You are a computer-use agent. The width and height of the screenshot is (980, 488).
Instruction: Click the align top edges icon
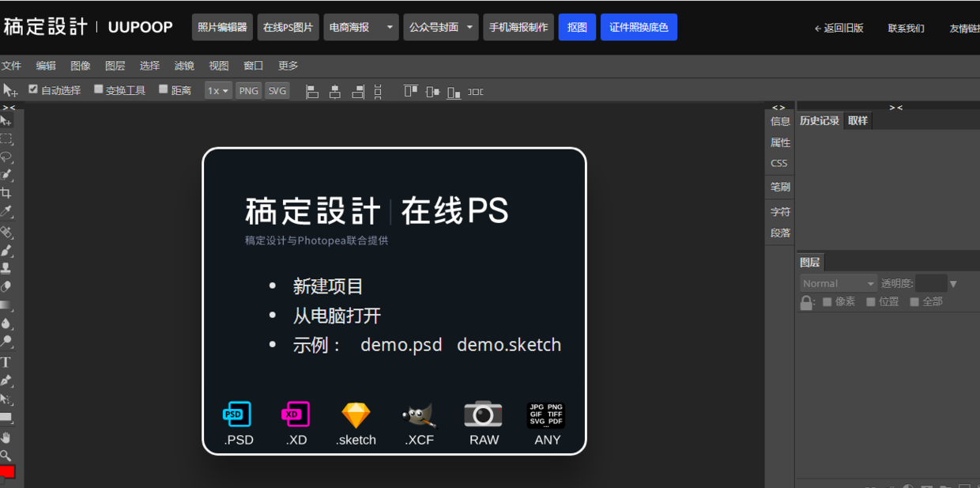tap(410, 92)
